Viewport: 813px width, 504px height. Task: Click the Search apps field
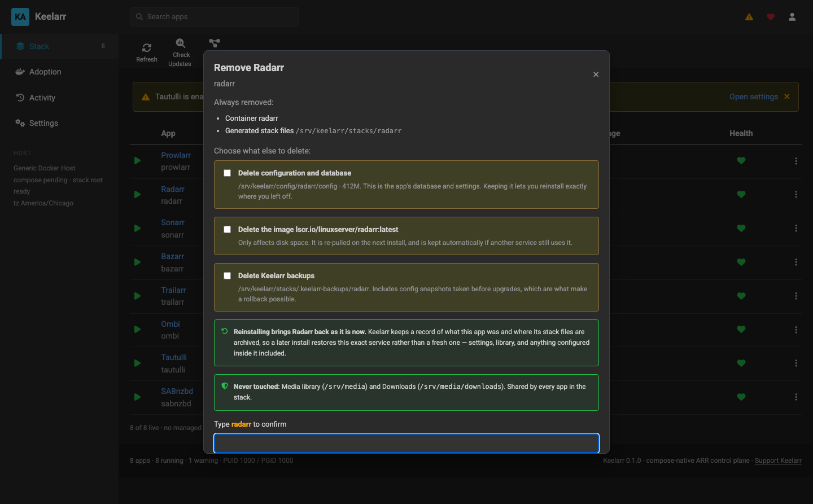pos(215,17)
